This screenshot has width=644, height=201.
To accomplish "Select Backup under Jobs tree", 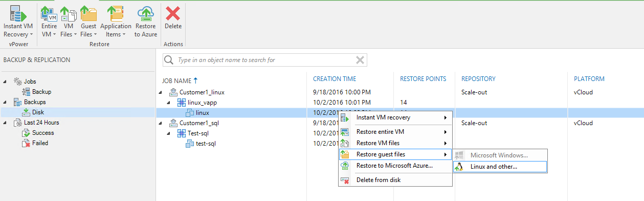I will 41,92.
